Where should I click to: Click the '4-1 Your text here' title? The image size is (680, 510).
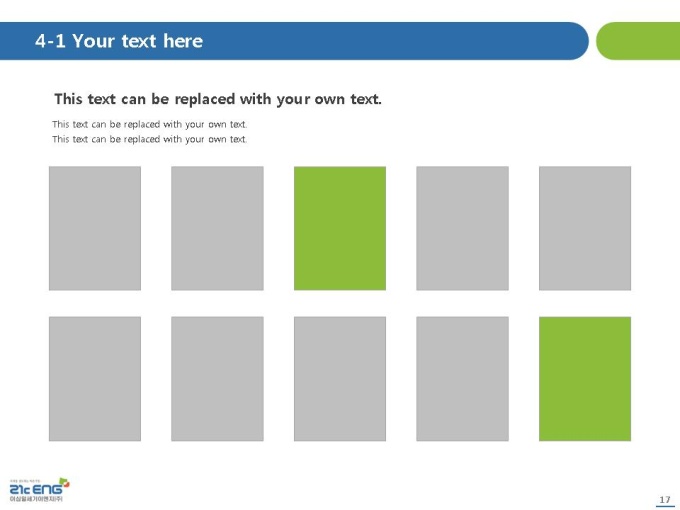point(119,41)
